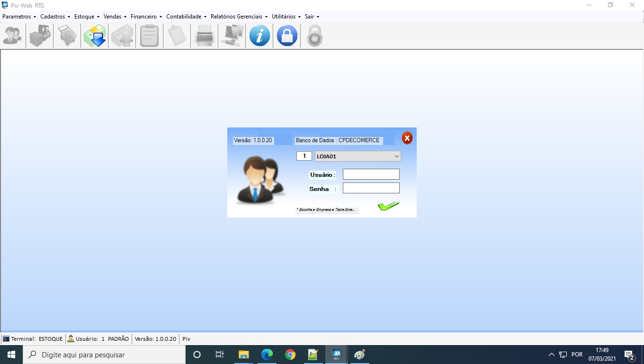Click the company number field showing 1
The image size is (644, 364).
(x=304, y=156)
